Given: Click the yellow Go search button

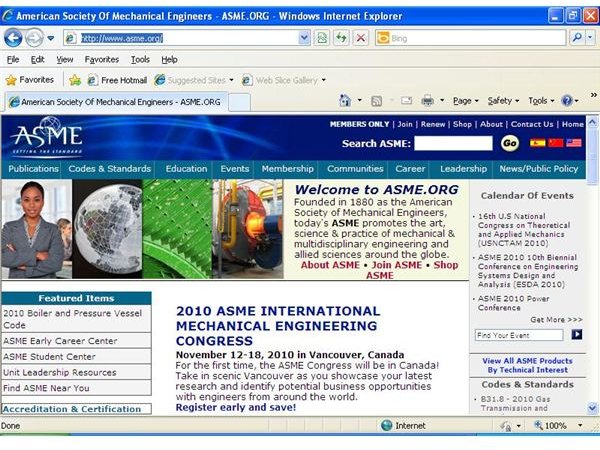Looking at the screenshot, I should click(x=510, y=143).
